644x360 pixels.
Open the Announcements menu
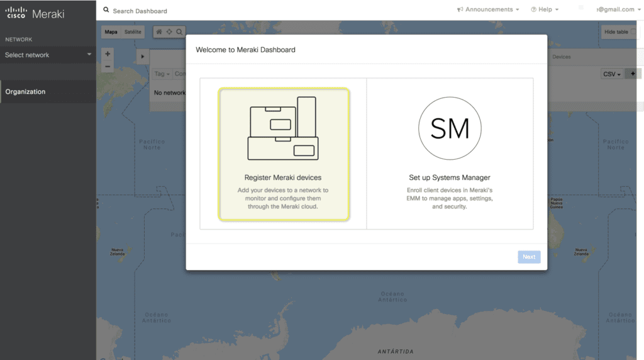(488, 9)
